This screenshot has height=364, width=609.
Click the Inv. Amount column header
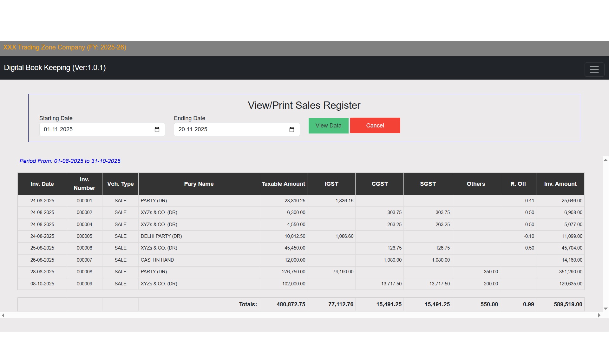560,184
